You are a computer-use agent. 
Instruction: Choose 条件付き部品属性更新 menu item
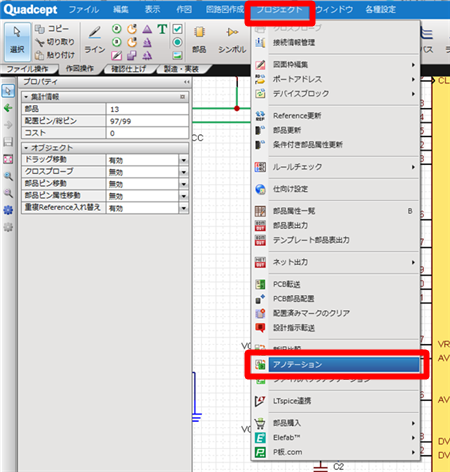point(336,145)
